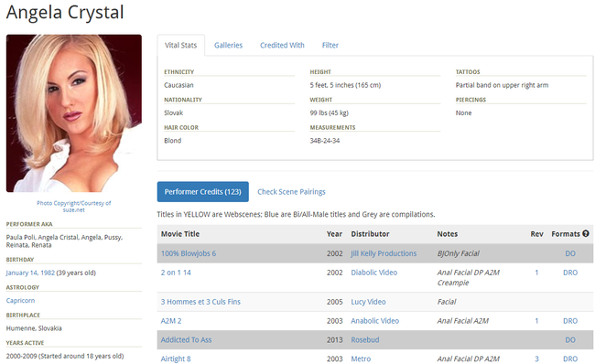Click the Rev column header

[x=536, y=234]
